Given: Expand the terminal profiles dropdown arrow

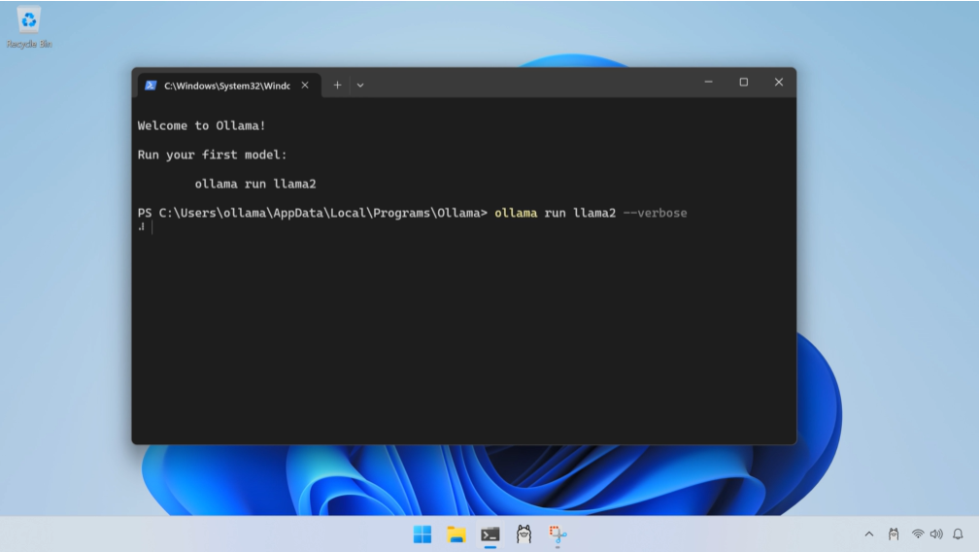Looking at the screenshot, I should point(360,85).
